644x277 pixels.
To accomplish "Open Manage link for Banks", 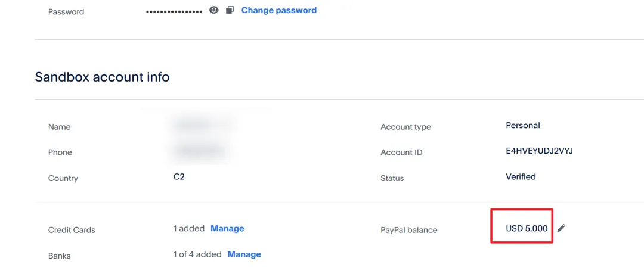I will pyautogui.click(x=244, y=254).
